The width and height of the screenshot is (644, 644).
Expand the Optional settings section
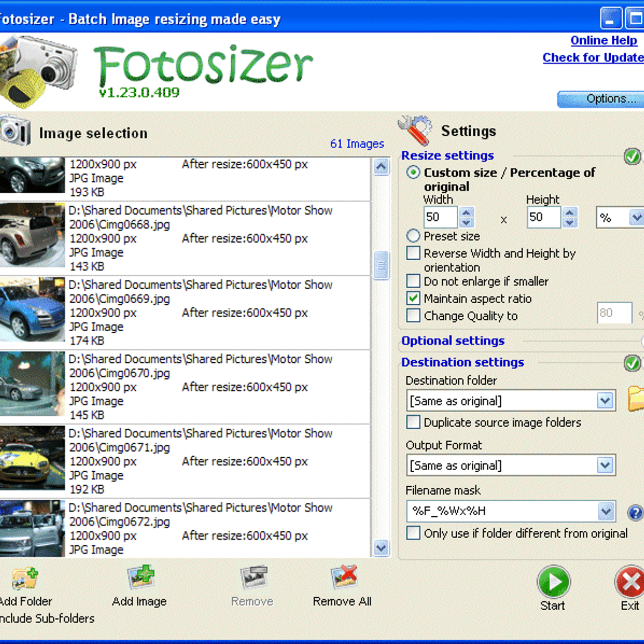[x=453, y=341]
